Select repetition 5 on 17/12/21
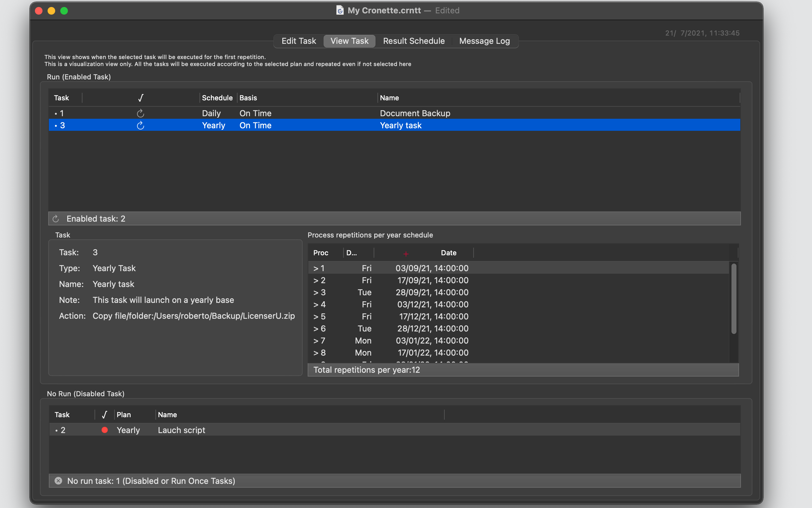This screenshot has width=812, height=508. [518, 317]
